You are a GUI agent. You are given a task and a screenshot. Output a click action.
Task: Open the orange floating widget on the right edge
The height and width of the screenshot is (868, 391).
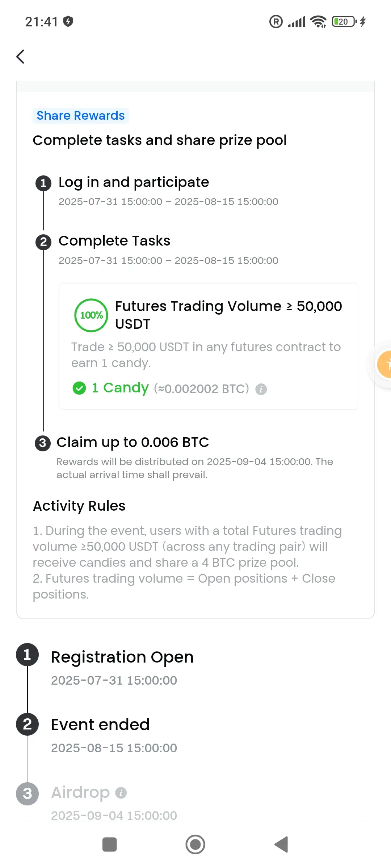384,364
